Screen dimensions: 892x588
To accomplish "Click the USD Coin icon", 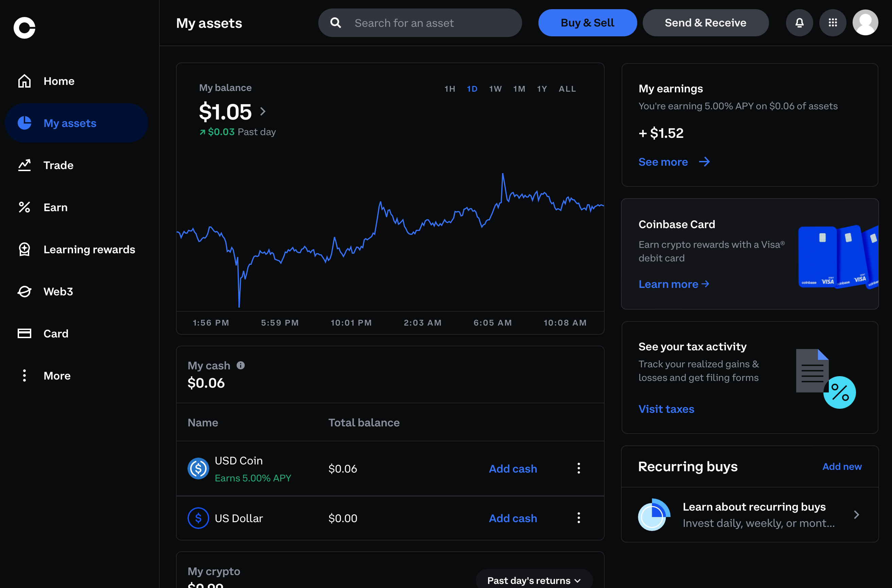I will pos(198,468).
